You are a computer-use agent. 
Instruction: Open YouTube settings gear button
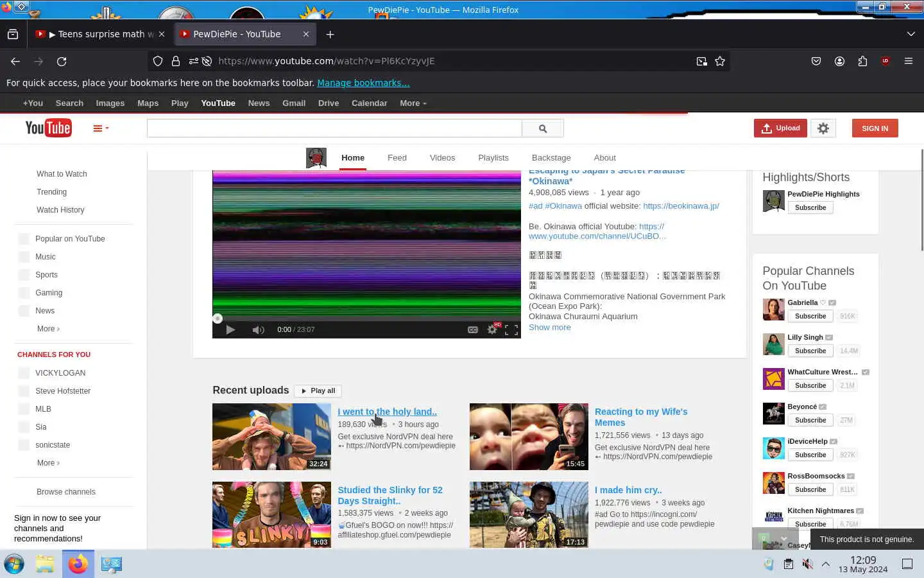coord(823,128)
